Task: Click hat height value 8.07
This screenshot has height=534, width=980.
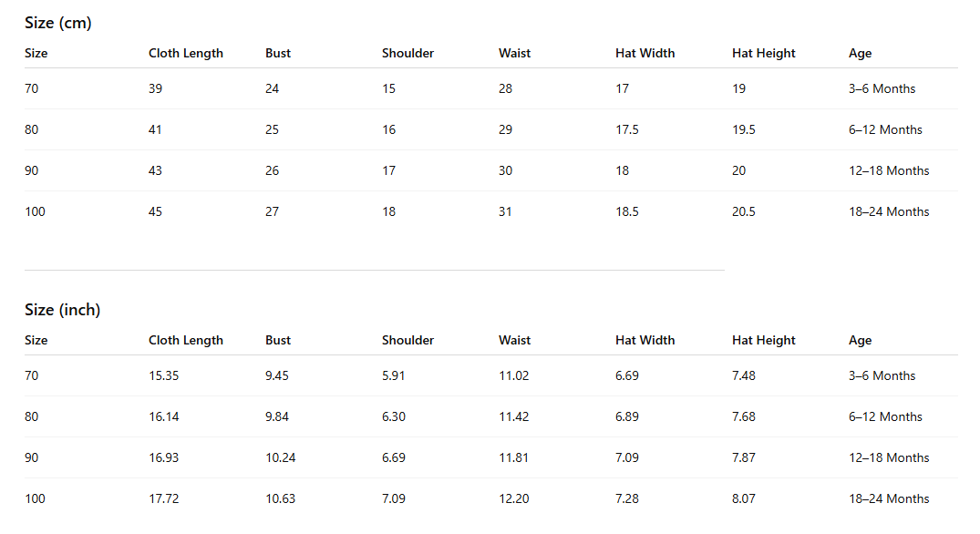Action: pyautogui.click(x=743, y=499)
